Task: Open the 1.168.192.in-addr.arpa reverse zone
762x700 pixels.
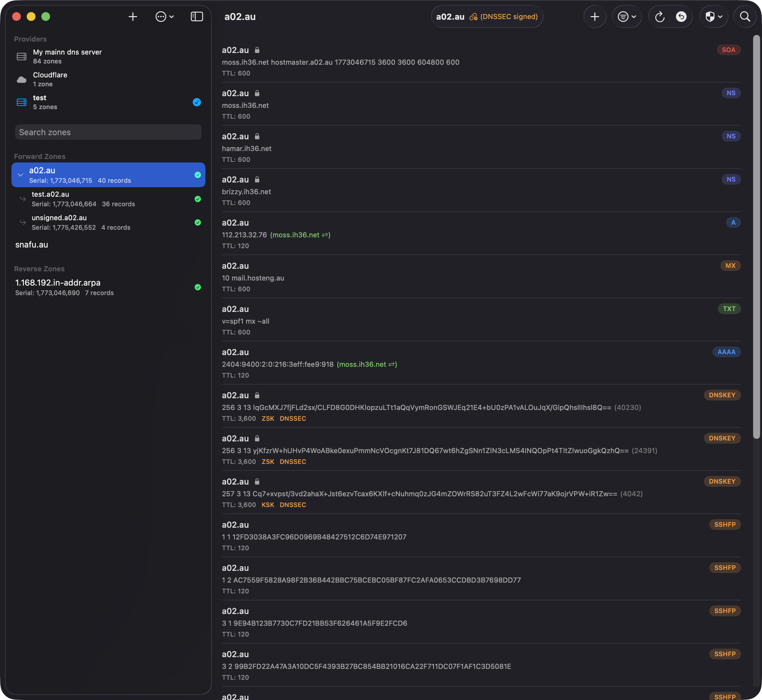Action: pyautogui.click(x=108, y=287)
